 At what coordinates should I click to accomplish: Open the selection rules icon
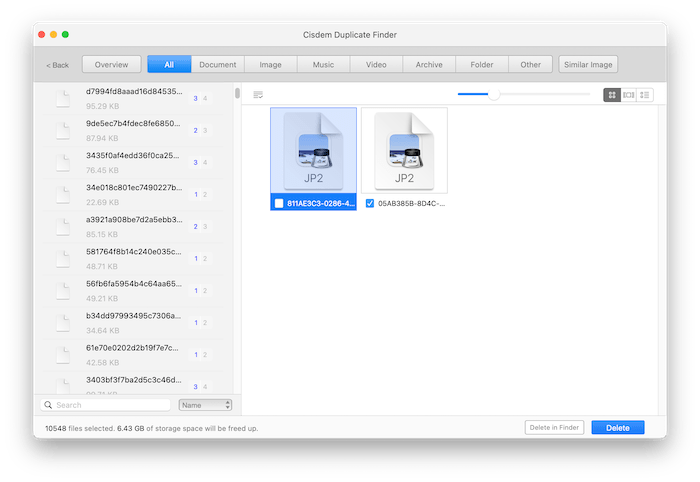pos(258,95)
